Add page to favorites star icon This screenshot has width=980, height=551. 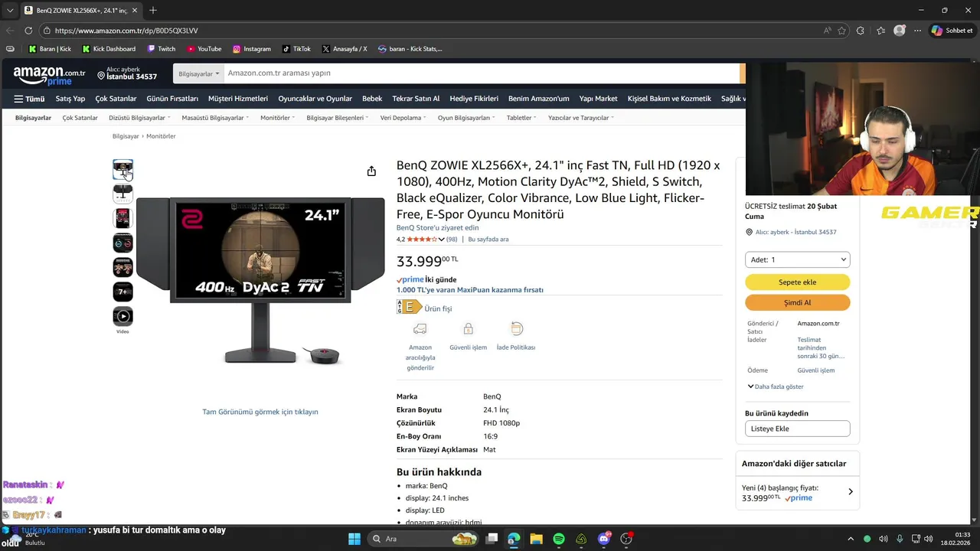coord(841,31)
